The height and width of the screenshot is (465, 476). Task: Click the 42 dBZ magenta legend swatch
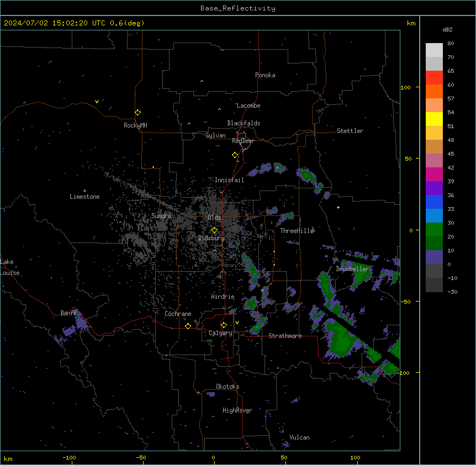pyautogui.click(x=434, y=174)
